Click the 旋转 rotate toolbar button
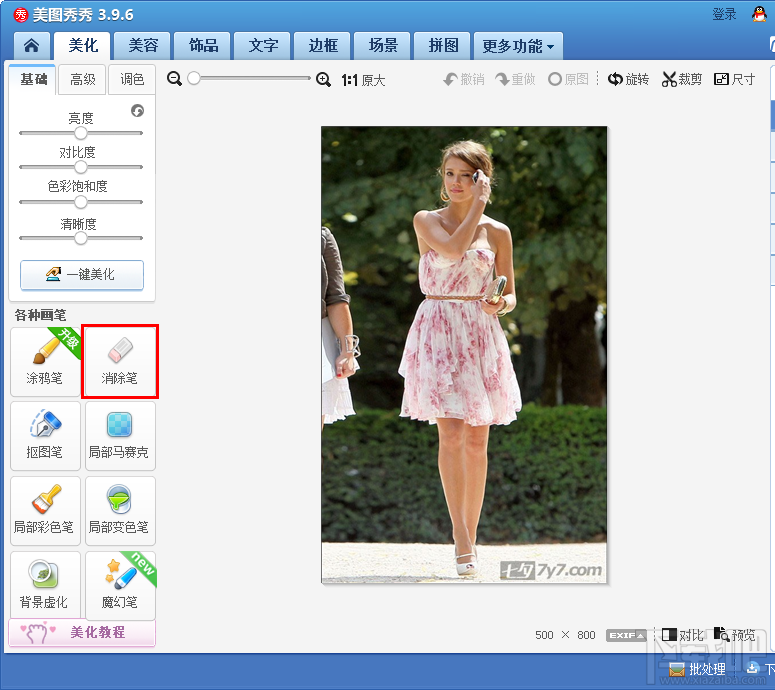 [x=629, y=79]
